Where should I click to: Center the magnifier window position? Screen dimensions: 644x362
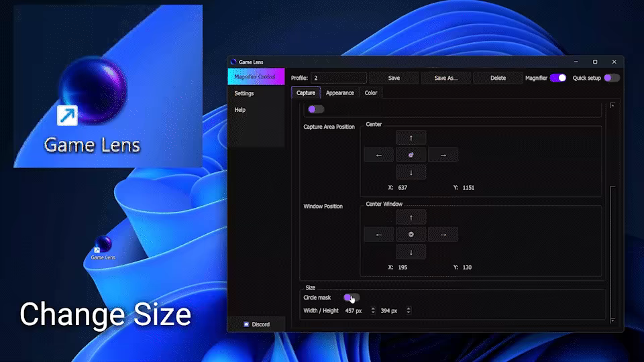pos(411,235)
